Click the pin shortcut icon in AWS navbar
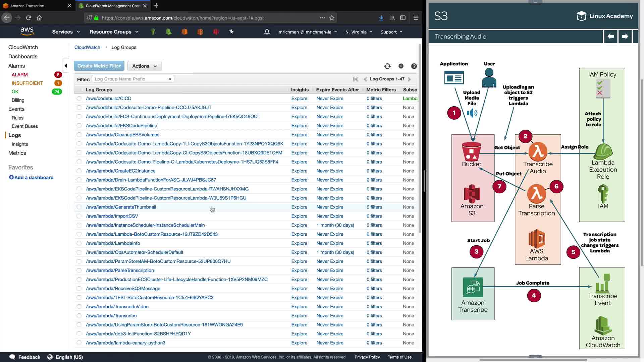The height and width of the screenshot is (362, 644). click(x=231, y=32)
